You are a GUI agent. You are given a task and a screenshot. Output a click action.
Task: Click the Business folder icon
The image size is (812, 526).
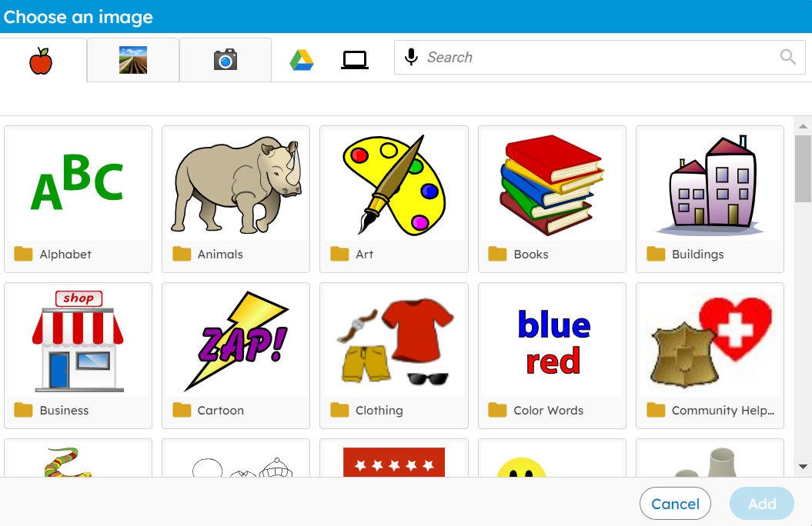click(23, 410)
